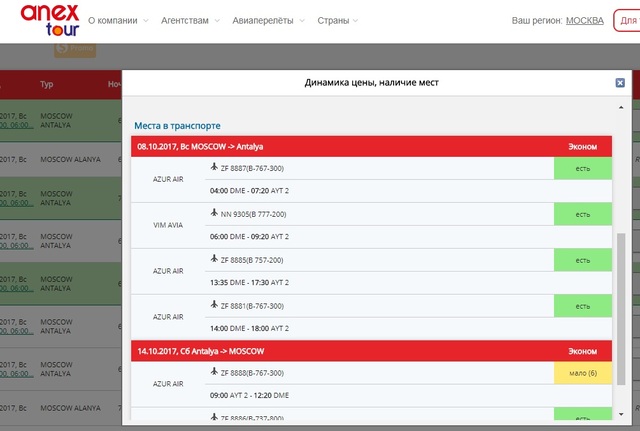Click AZUR AIR for flight ZF 8881
The image size is (640, 431).
coord(168,317)
